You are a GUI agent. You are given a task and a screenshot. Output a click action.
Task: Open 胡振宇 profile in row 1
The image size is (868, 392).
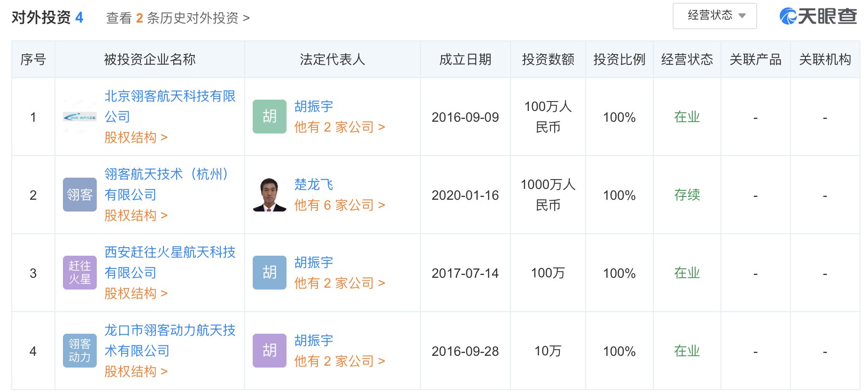click(314, 106)
